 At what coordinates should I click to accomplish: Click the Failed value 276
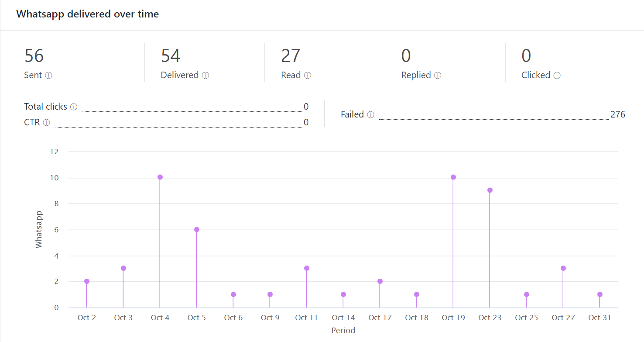click(x=618, y=115)
